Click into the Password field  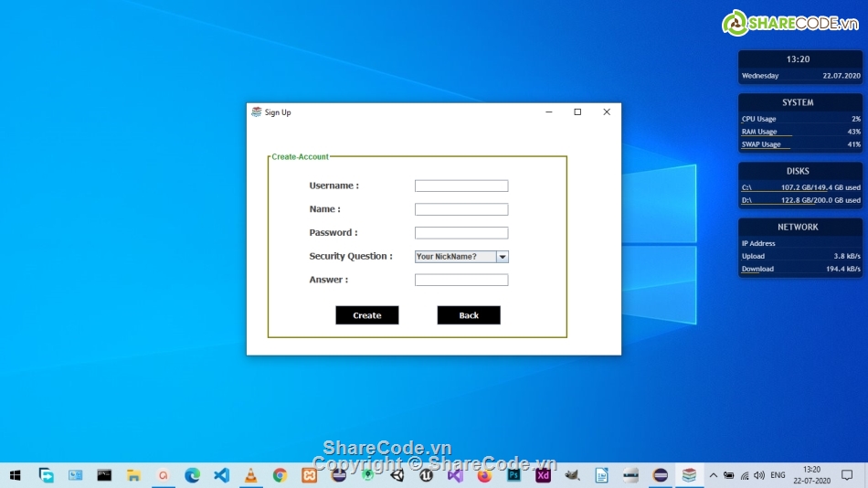[461, 233]
